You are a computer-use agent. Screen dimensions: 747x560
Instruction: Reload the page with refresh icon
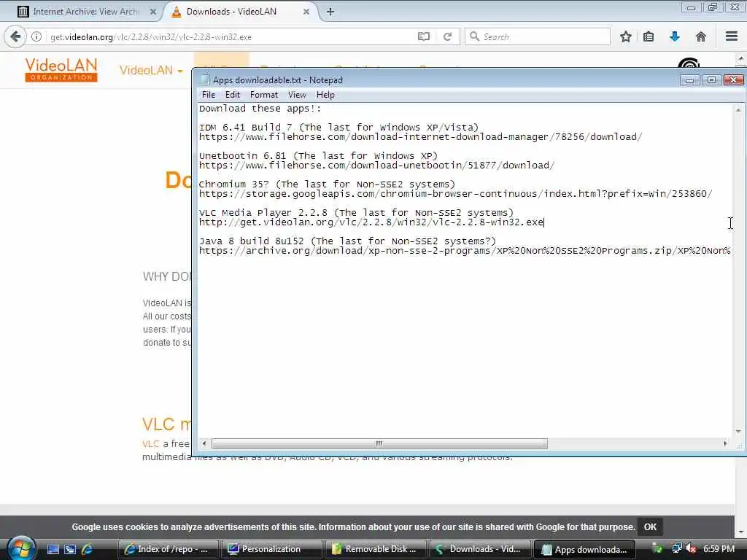(447, 36)
